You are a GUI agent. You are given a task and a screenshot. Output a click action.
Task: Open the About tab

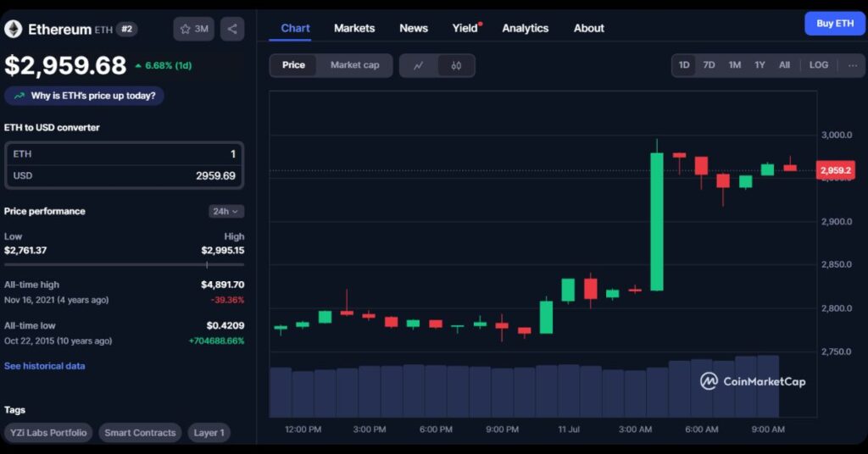[588, 28]
